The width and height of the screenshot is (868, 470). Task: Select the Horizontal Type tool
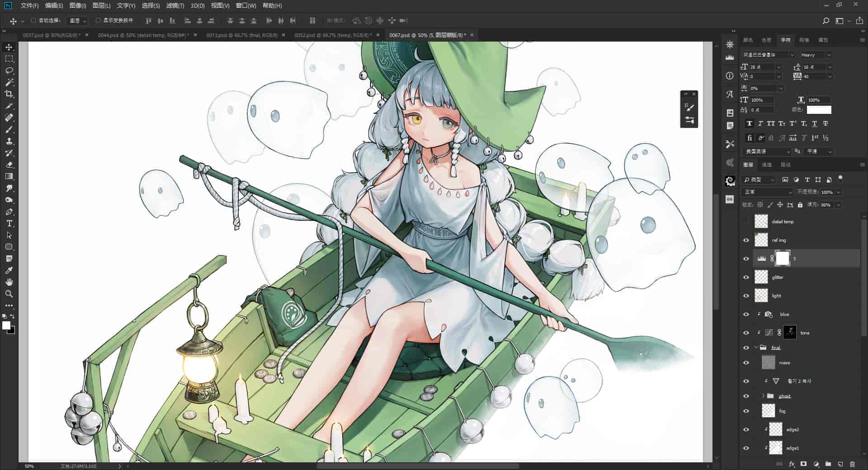[x=9, y=223]
